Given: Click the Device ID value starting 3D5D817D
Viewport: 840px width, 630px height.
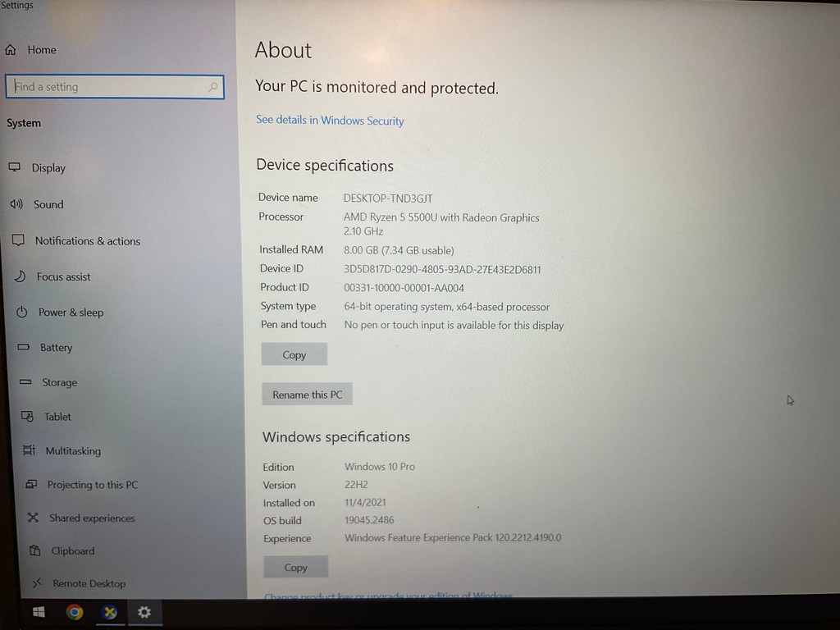Looking at the screenshot, I should tap(442, 269).
